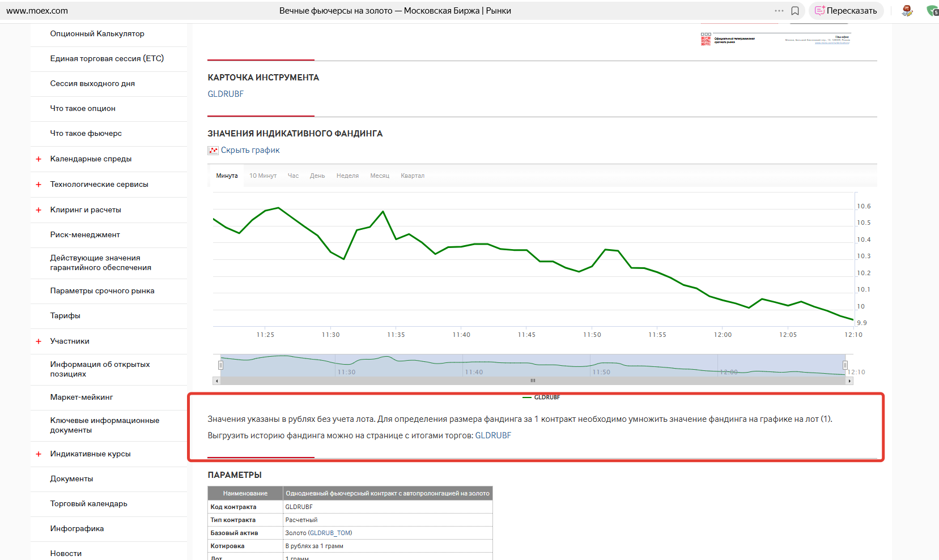
Task: Open the green shield extension icon
Action: [x=932, y=11]
